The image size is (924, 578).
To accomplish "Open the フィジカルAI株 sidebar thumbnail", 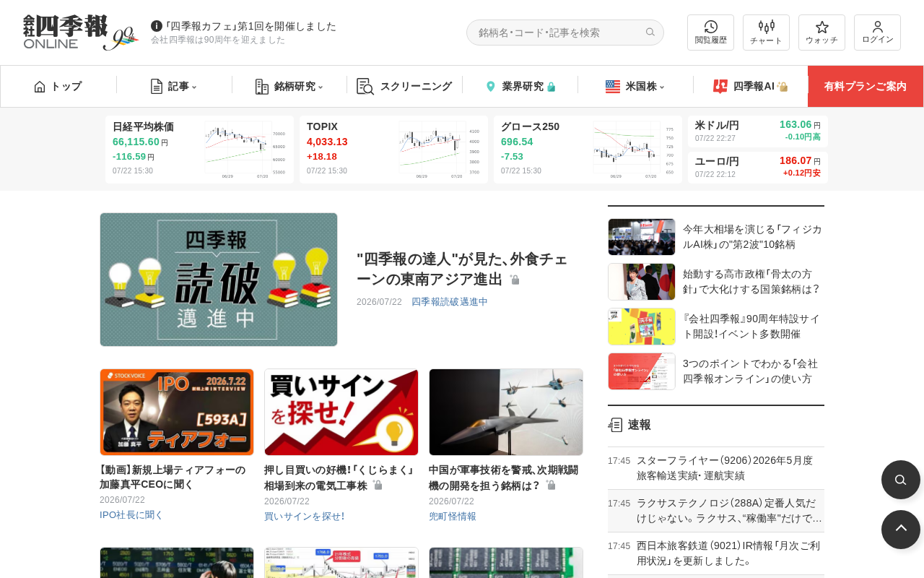I will click(642, 237).
